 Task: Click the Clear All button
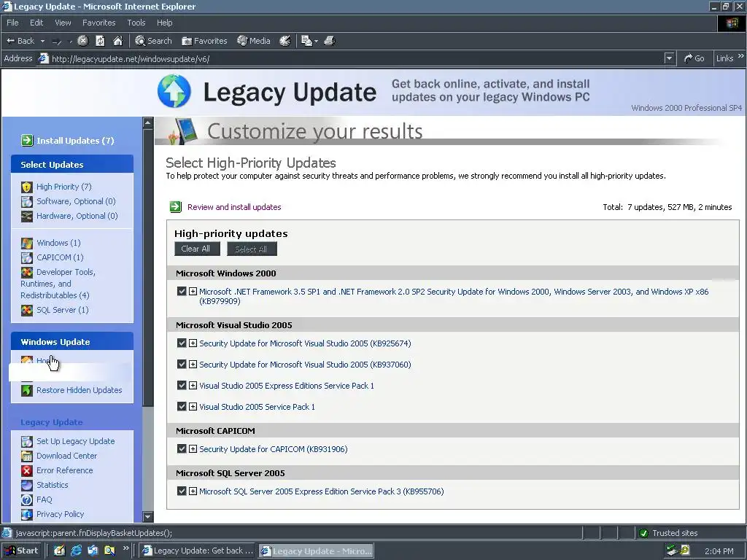tap(197, 249)
